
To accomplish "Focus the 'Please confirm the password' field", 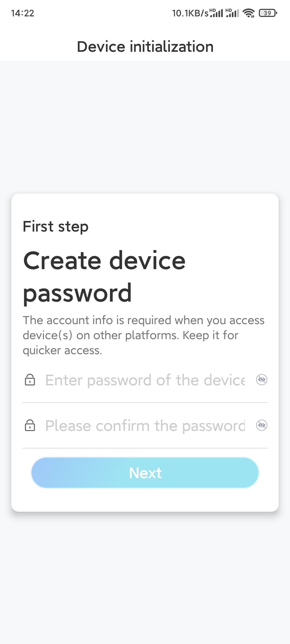I will (145, 426).
